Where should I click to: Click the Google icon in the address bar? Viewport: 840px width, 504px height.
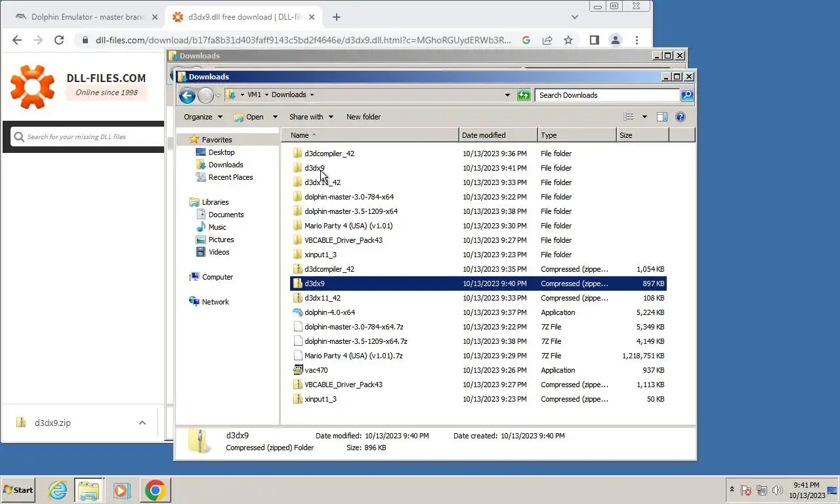(x=526, y=40)
